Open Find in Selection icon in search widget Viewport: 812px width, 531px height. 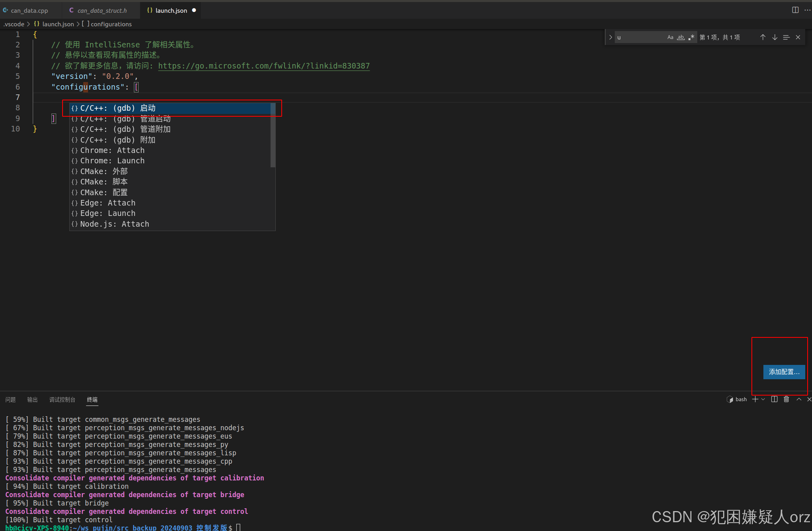click(786, 37)
